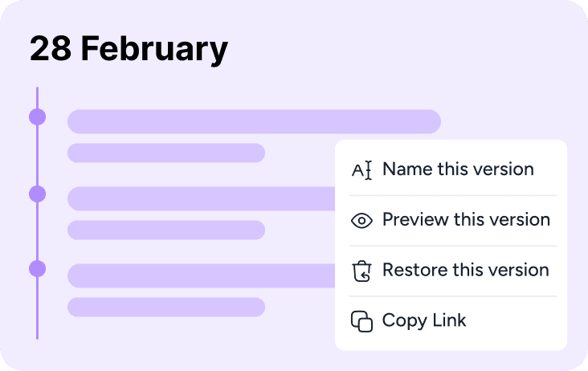The width and height of the screenshot is (588, 371).
Task: Click the copy link overlapping squares icon
Action: coord(361,321)
